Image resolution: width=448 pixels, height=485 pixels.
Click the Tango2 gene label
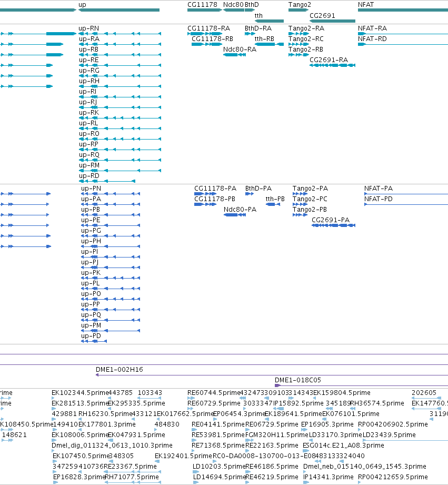pyautogui.click(x=300, y=5)
